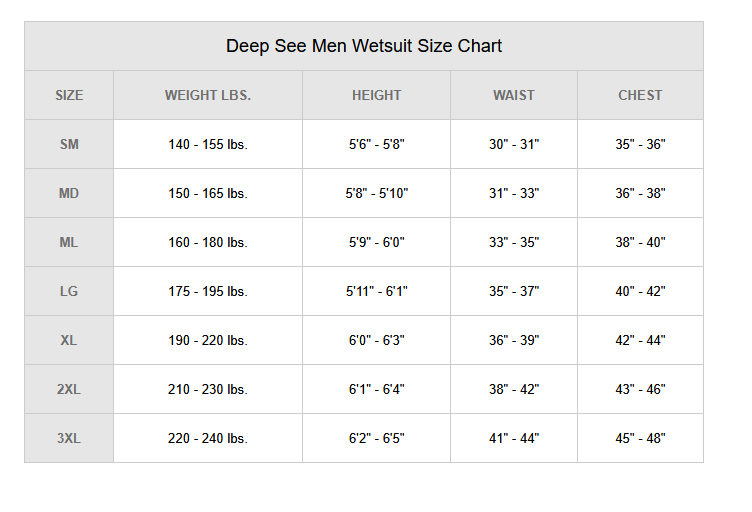Click the 45" - 48" chest cell
This screenshot has height=512, width=752.
point(640,438)
